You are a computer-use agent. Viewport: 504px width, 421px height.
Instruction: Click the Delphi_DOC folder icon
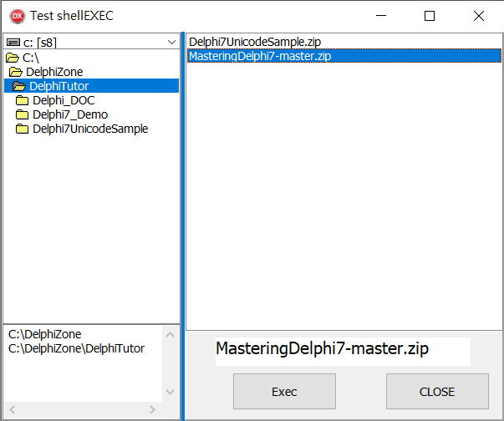[23, 100]
